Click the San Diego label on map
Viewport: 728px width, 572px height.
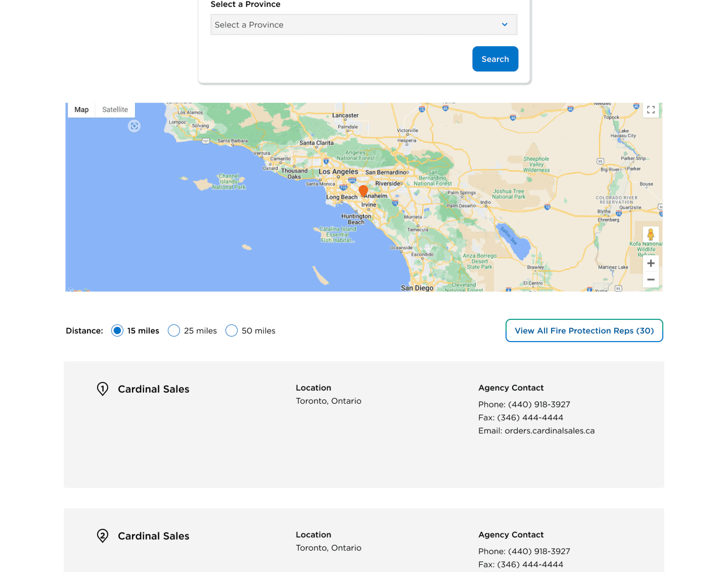click(x=417, y=288)
